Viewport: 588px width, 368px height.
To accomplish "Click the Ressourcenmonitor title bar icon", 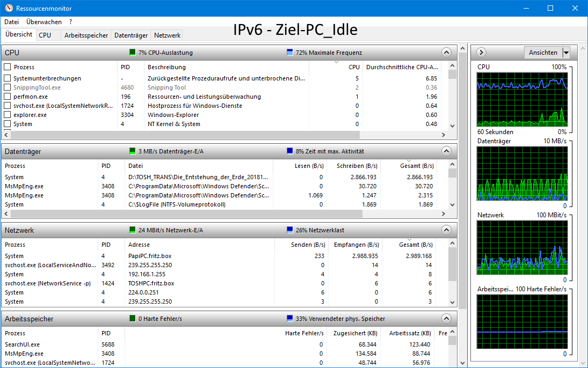I will tap(9, 8).
